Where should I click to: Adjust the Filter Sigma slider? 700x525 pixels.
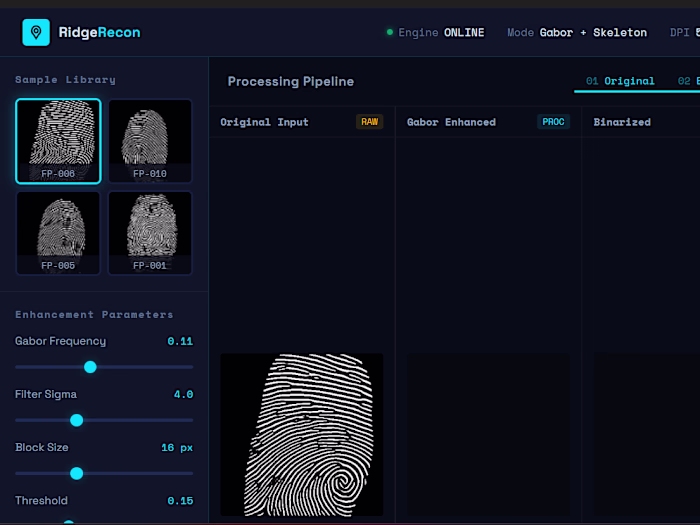[104, 420]
